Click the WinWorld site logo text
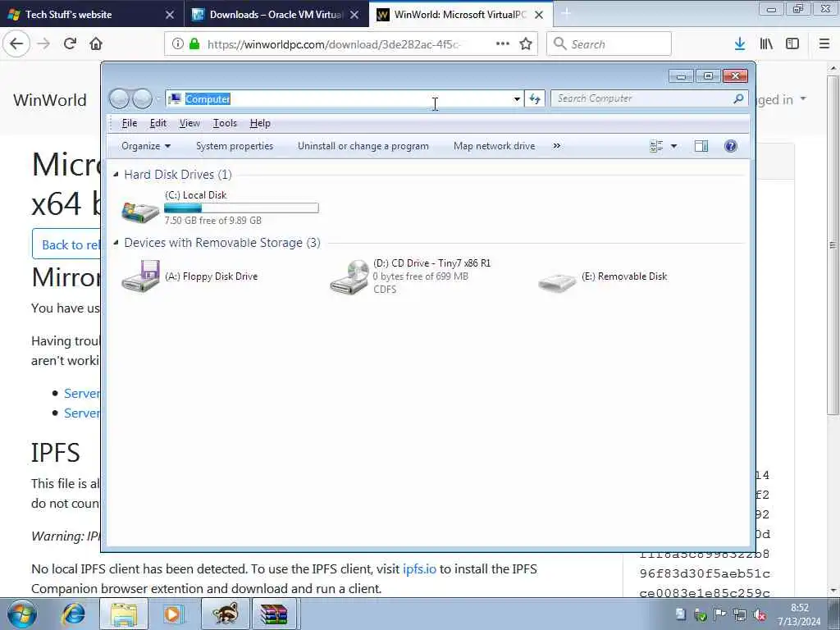 [x=50, y=100]
